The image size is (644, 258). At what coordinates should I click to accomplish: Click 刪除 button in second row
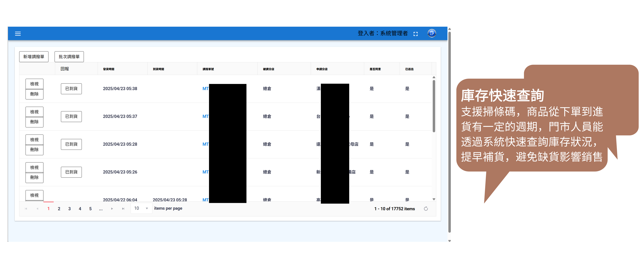click(35, 122)
